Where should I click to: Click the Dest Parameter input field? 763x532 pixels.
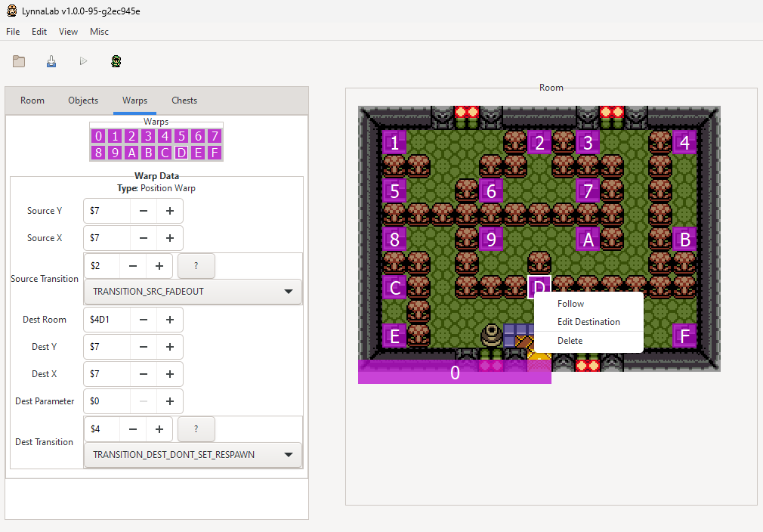pyautogui.click(x=107, y=401)
